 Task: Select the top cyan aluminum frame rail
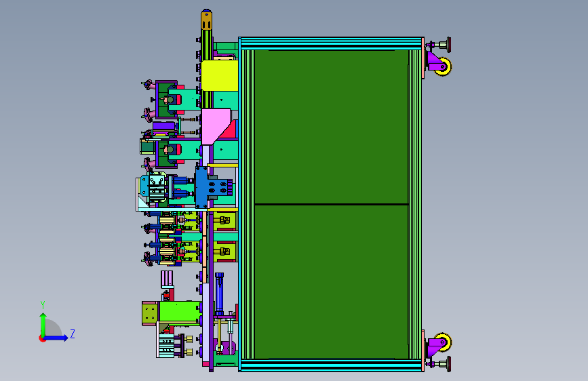point(331,43)
